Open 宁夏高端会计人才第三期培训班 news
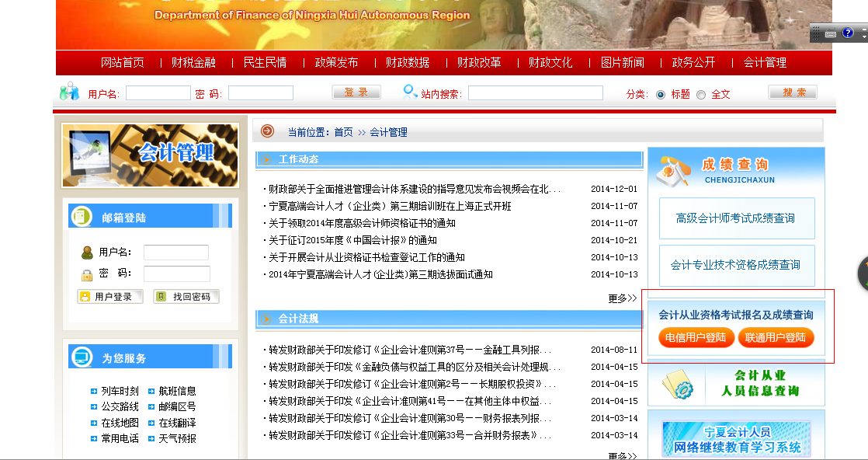This screenshot has width=868, height=460. [x=390, y=206]
